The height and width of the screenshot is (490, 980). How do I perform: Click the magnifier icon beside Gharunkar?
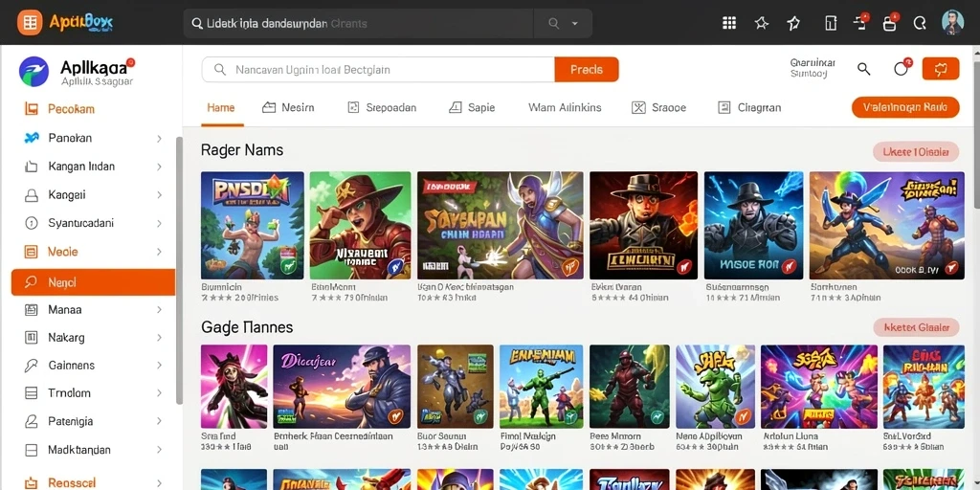pyautogui.click(x=864, y=69)
